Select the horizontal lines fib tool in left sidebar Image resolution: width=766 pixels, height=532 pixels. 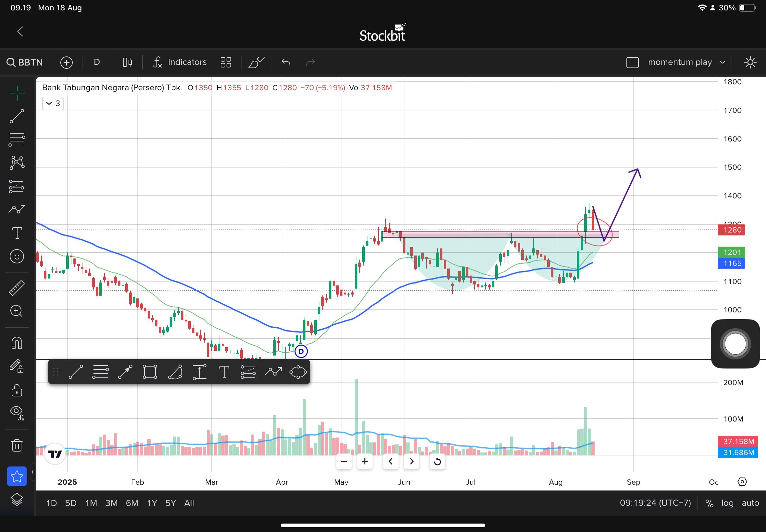(x=17, y=139)
